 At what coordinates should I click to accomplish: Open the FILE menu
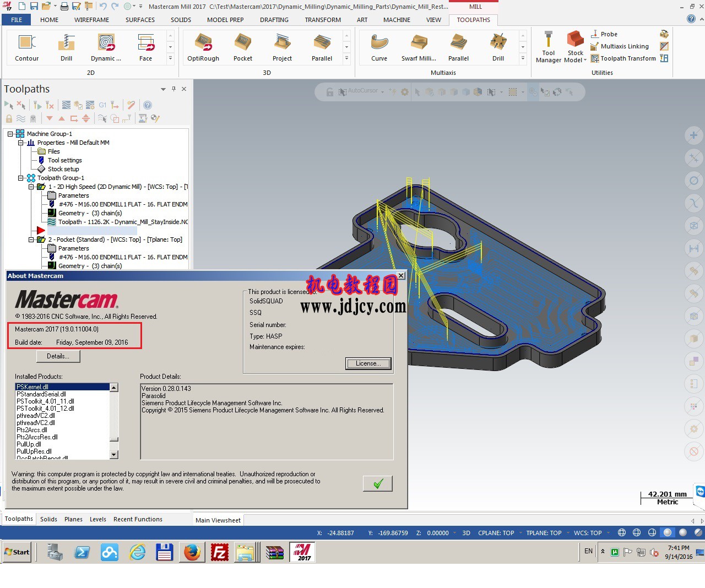click(x=17, y=20)
